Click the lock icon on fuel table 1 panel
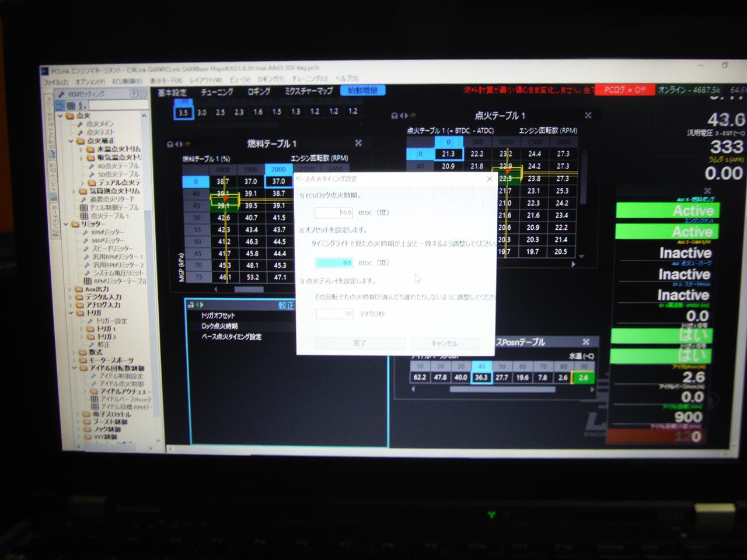The width and height of the screenshot is (747, 560). (170, 144)
